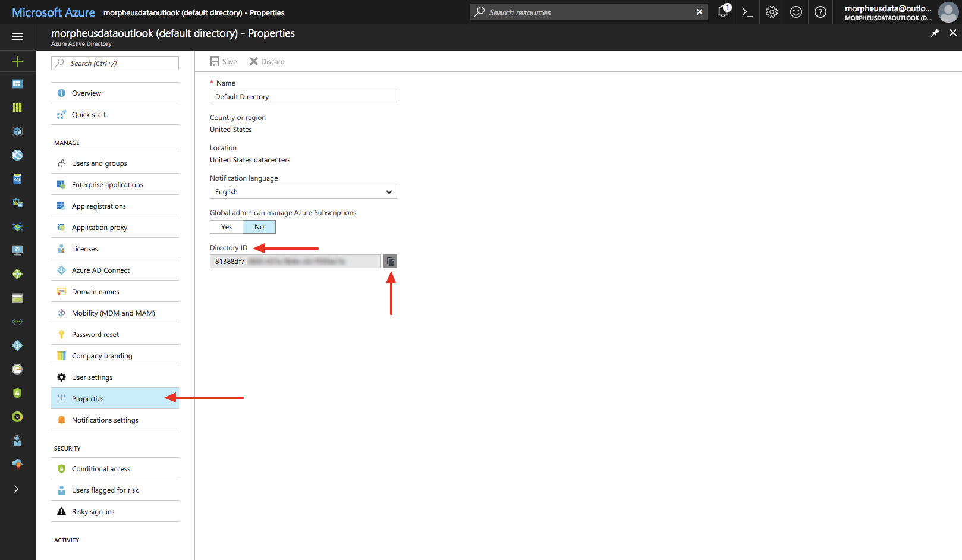The width and height of the screenshot is (962, 560).
Task: Set Global admin manage subscriptions to No
Action: click(x=259, y=227)
